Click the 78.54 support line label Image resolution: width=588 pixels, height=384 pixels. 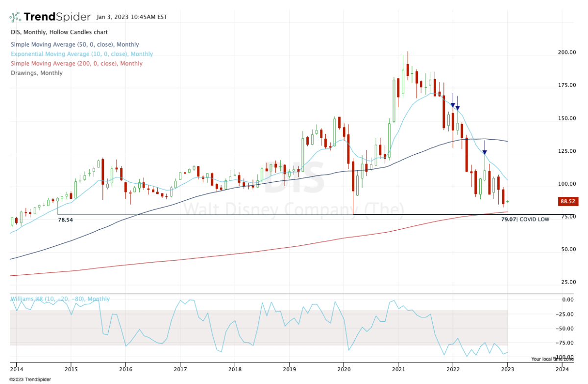pos(65,220)
